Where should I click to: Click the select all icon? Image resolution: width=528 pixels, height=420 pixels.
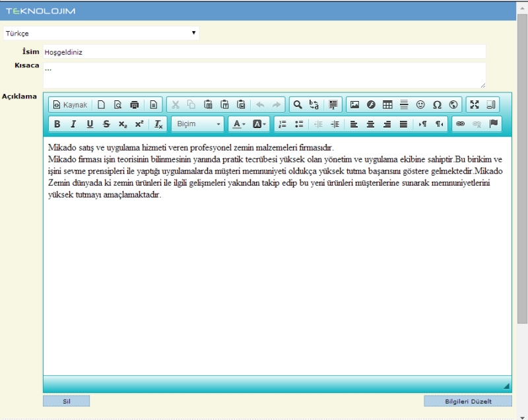tap(333, 105)
